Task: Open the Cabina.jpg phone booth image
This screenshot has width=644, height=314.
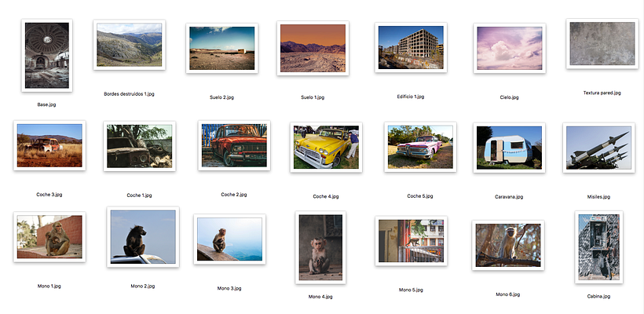Action: pos(598,246)
